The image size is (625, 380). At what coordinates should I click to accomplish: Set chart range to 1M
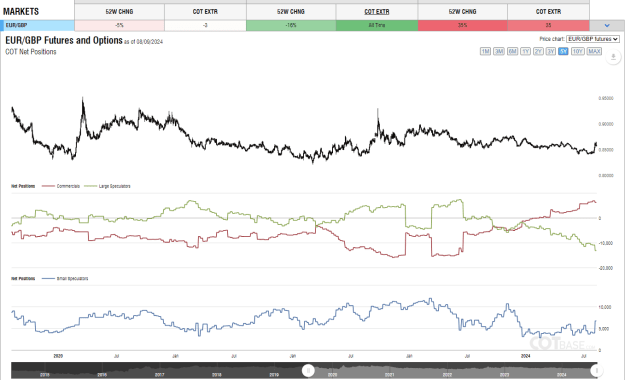(x=485, y=51)
